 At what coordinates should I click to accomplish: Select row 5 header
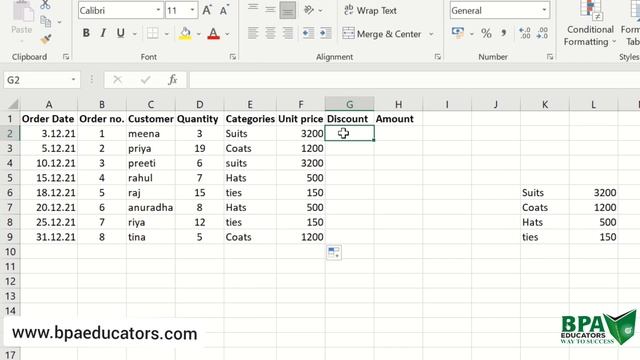10,178
